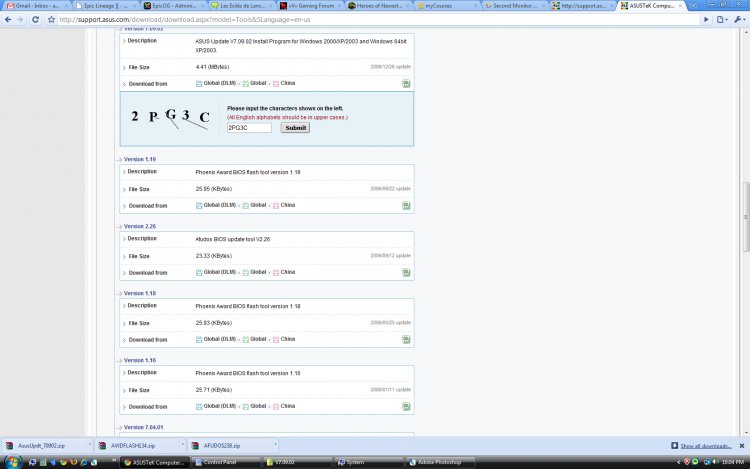The width and height of the screenshot is (750, 469).
Task: Collapse the Version 1.19 section
Action: [x=140, y=159]
